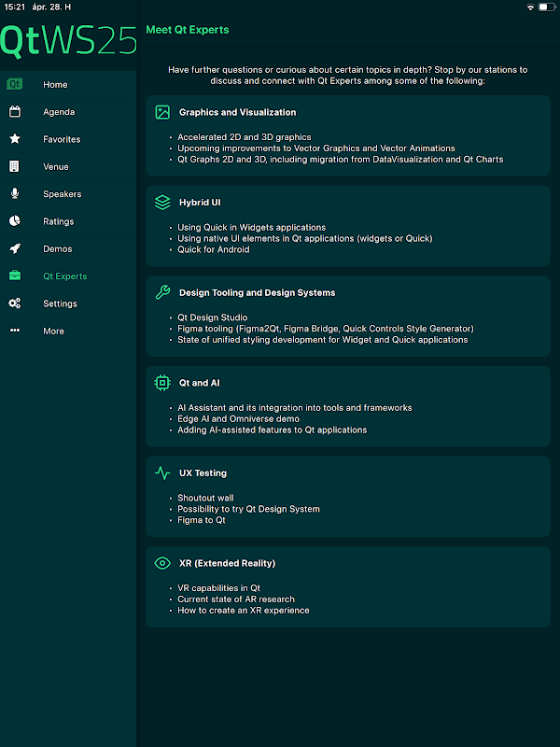
Task: Click the wrench icon of Design Tooling
Action: point(162,292)
